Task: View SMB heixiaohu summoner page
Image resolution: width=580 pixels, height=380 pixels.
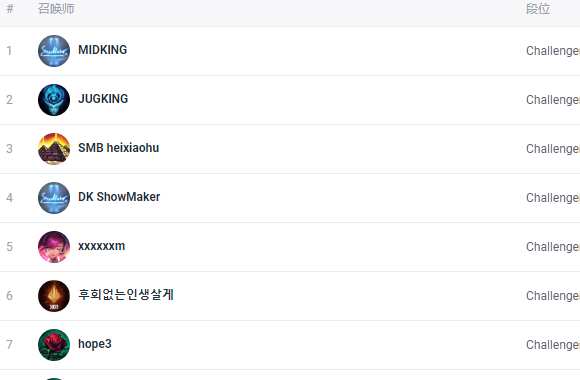Action: click(118, 148)
